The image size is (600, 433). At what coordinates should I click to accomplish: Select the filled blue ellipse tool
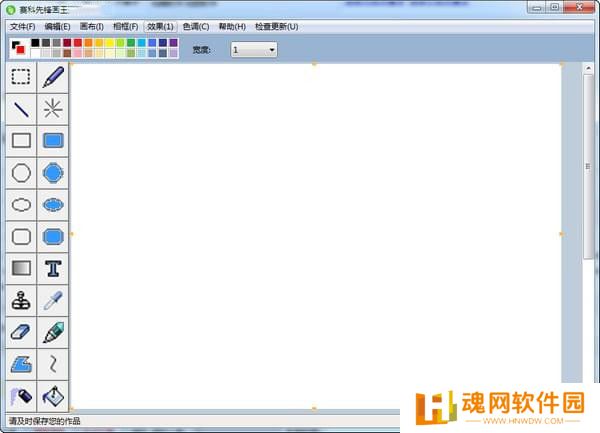53,205
